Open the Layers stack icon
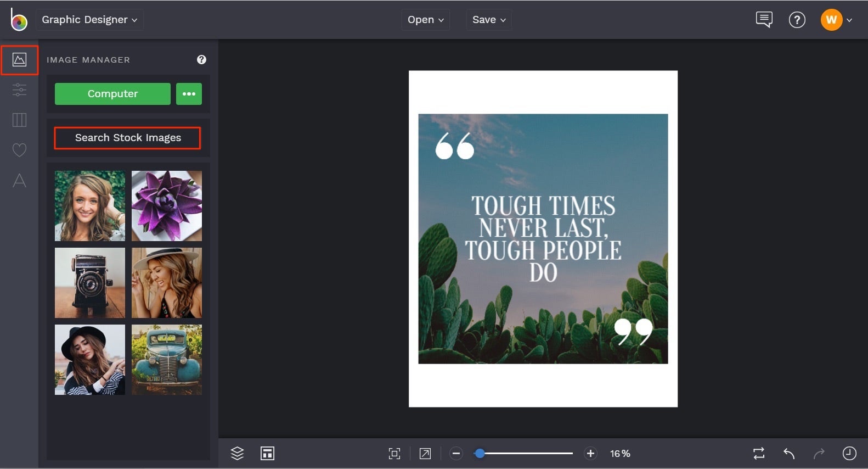The width and height of the screenshot is (868, 469). [237, 453]
